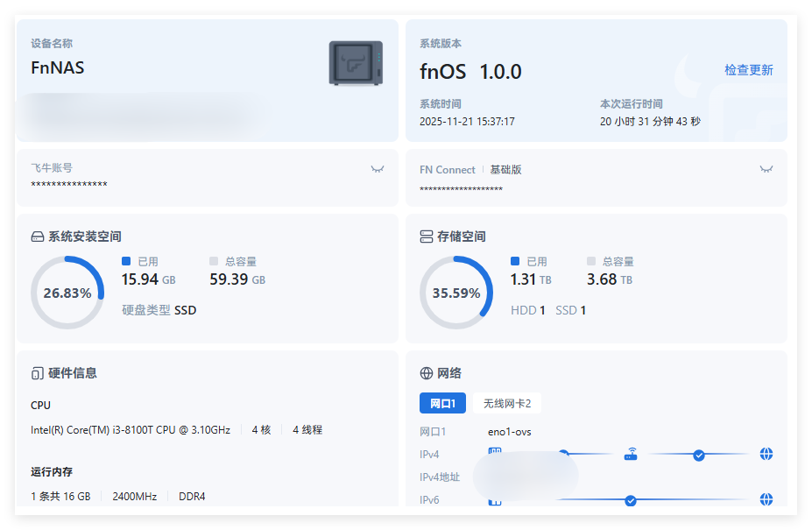The width and height of the screenshot is (812, 530).
Task: Click the 2400MHz memory speed
Action: tap(135, 497)
